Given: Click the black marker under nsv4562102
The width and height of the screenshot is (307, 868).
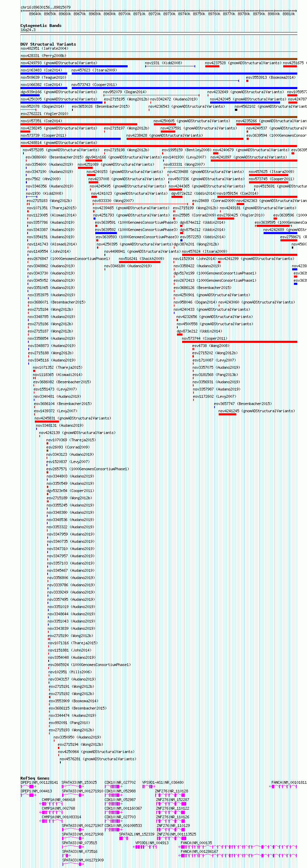Looking at the screenshot, I should tap(236, 110).
